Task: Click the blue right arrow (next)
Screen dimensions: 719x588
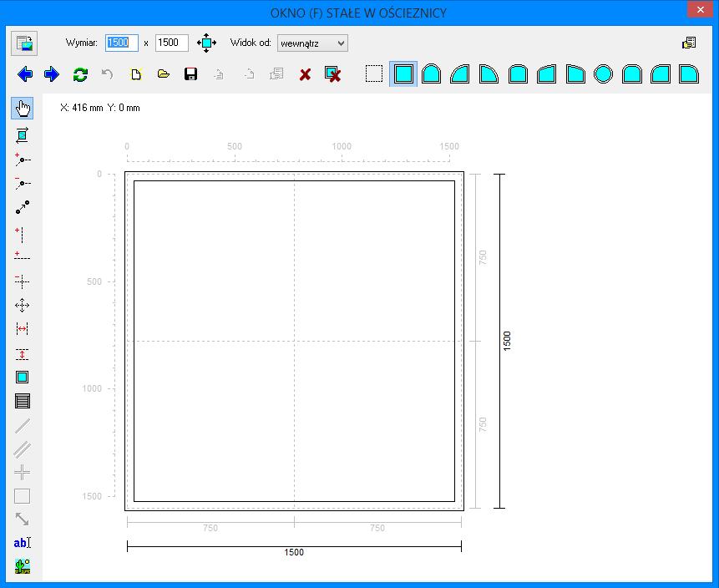Action: (x=52, y=73)
